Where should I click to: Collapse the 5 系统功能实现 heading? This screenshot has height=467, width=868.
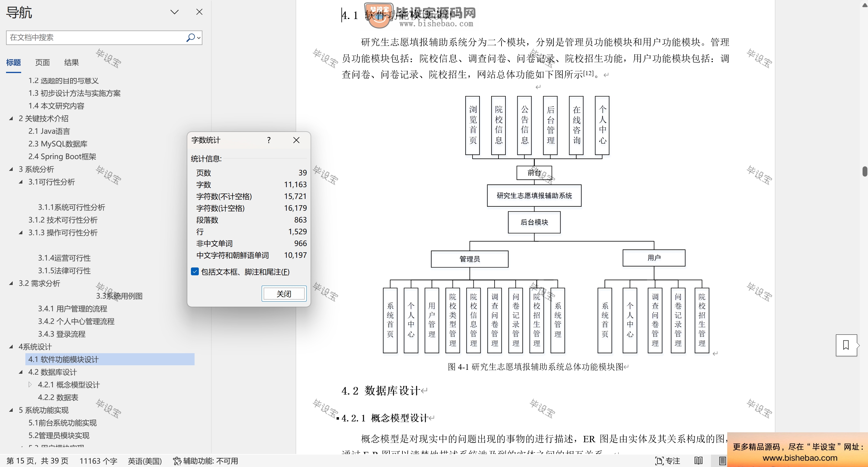(11, 410)
